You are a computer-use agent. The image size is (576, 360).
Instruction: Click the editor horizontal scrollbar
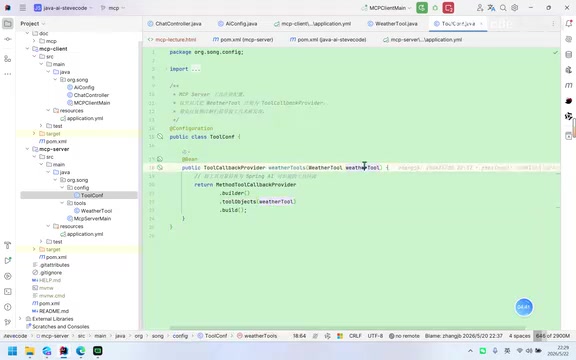tap(347, 328)
